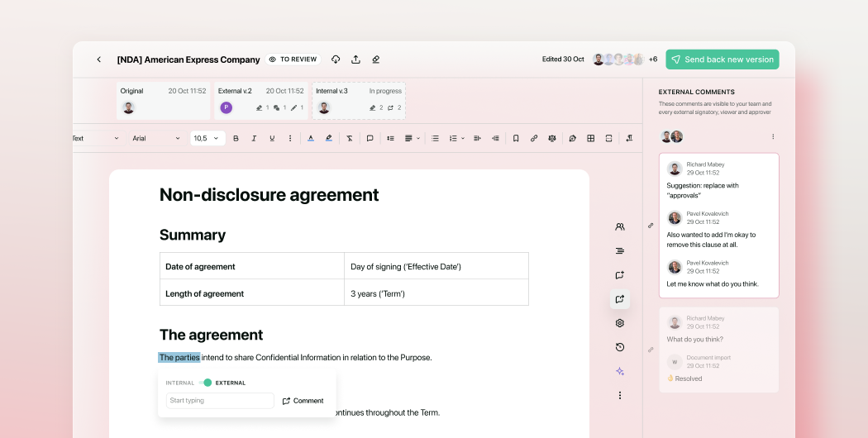Image resolution: width=868 pixels, height=438 pixels.
Task: Open the text style dropdown
Action: [x=97, y=139]
